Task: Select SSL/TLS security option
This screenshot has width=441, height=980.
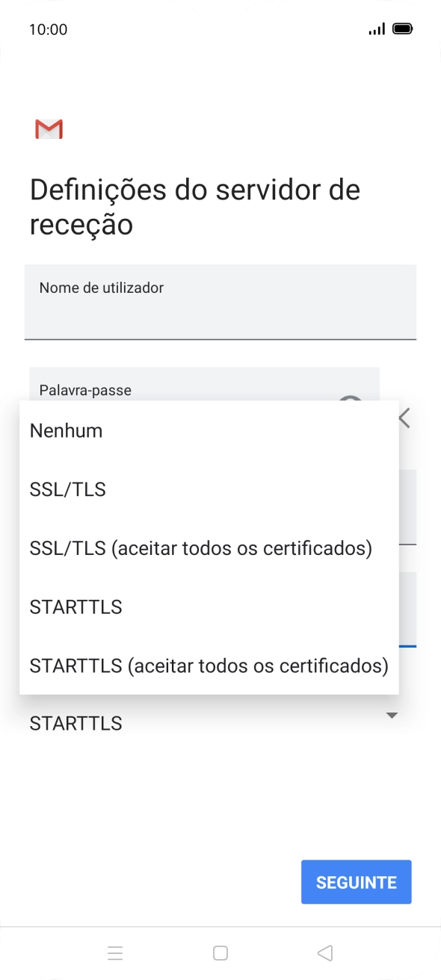Action: (68, 489)
